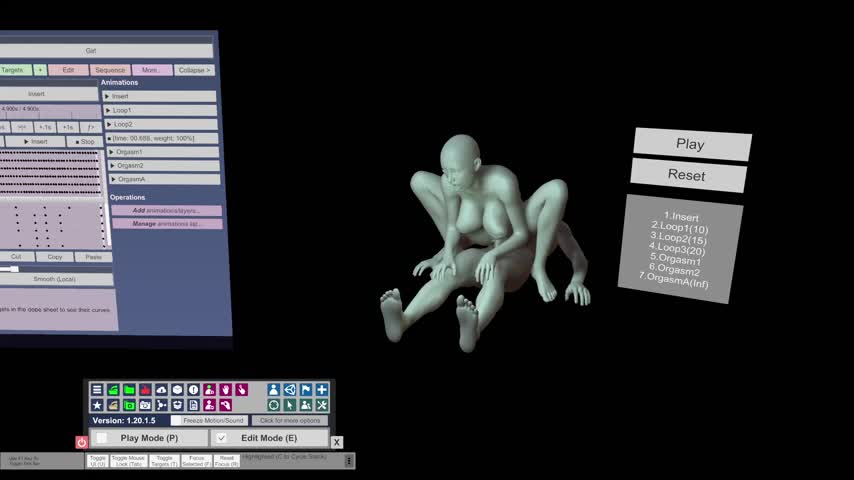Open the exclamation error log icon

193,390
